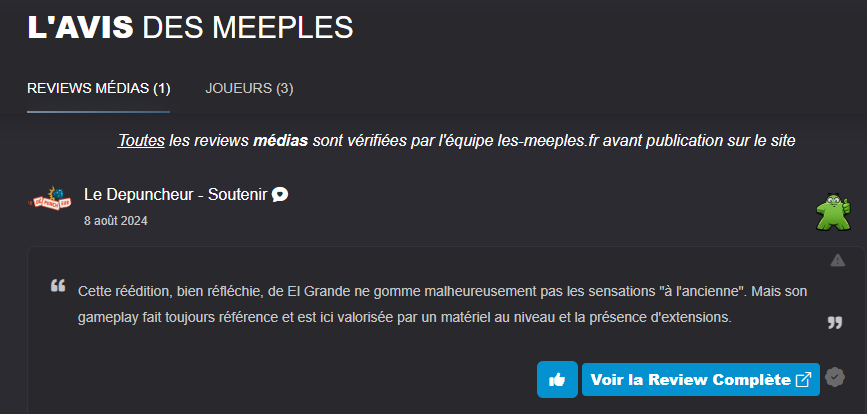This screenshot has width=867, height=414.
Task: Click the external link arrow icon
Action: 803,380
